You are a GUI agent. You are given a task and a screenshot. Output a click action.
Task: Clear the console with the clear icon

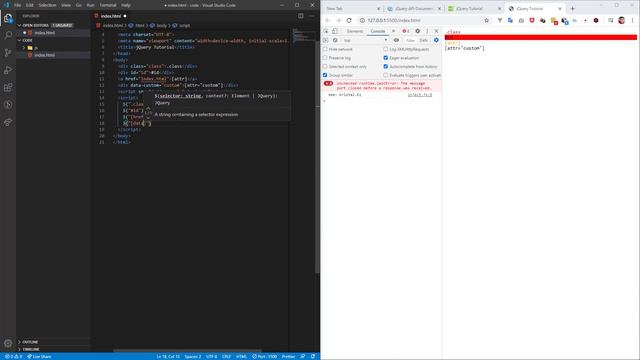[335, 40]
